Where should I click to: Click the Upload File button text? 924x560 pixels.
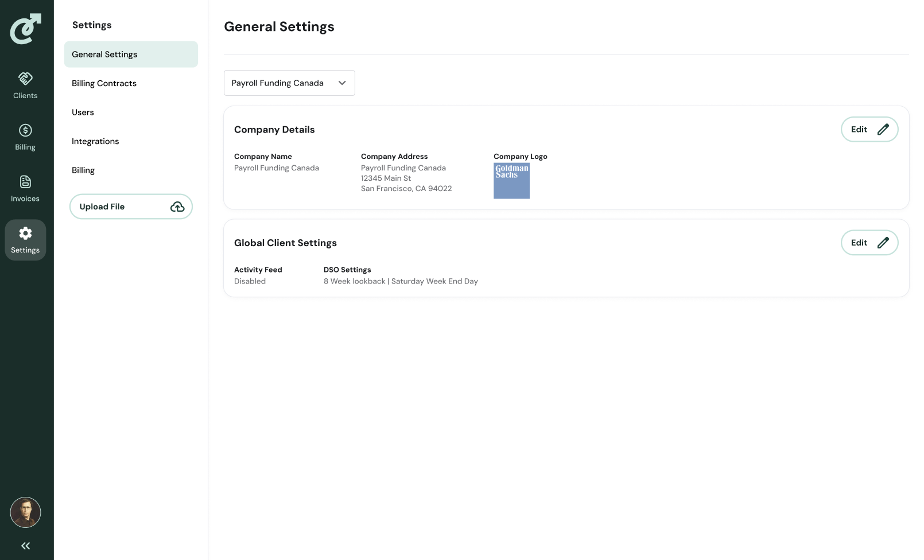click(102, 207)
